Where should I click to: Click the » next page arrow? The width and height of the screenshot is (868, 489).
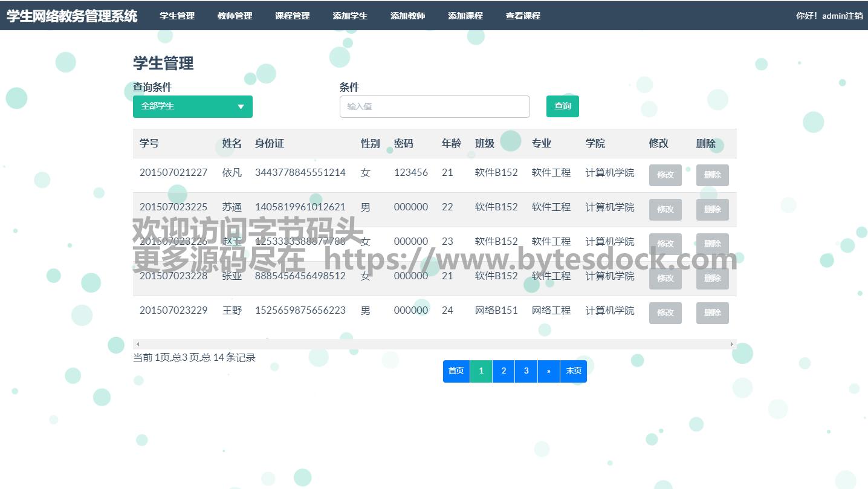pos(548,371)
